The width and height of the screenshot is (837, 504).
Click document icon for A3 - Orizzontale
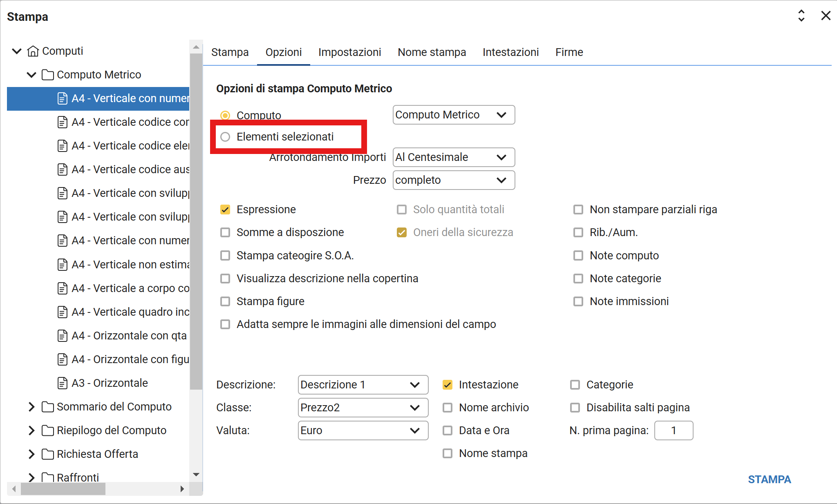(62, 383)
